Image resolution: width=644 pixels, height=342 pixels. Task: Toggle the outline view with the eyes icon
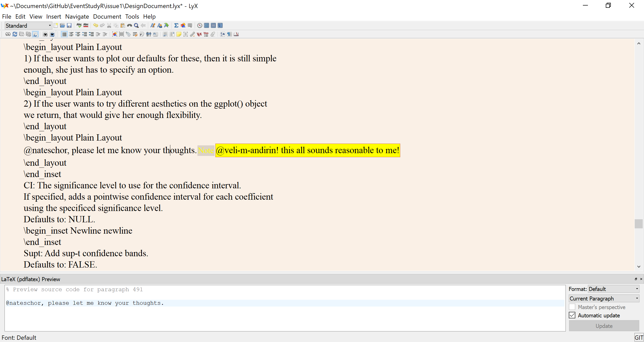(8, 34)
